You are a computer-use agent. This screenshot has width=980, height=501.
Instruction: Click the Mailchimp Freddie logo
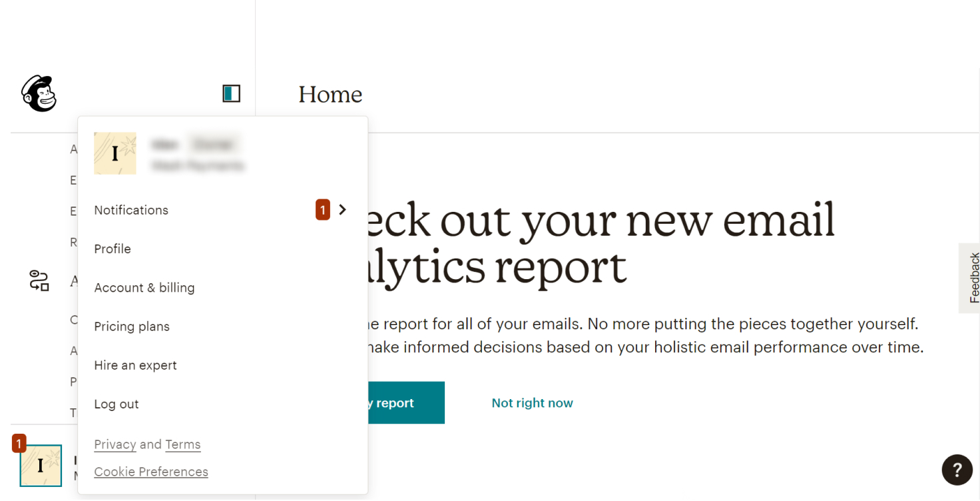[x=39, y=93]
